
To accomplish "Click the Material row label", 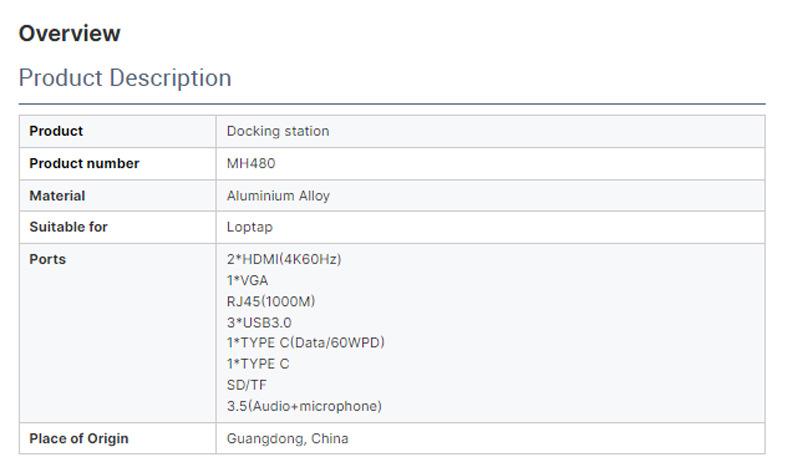I will click(x=57, y=196).
